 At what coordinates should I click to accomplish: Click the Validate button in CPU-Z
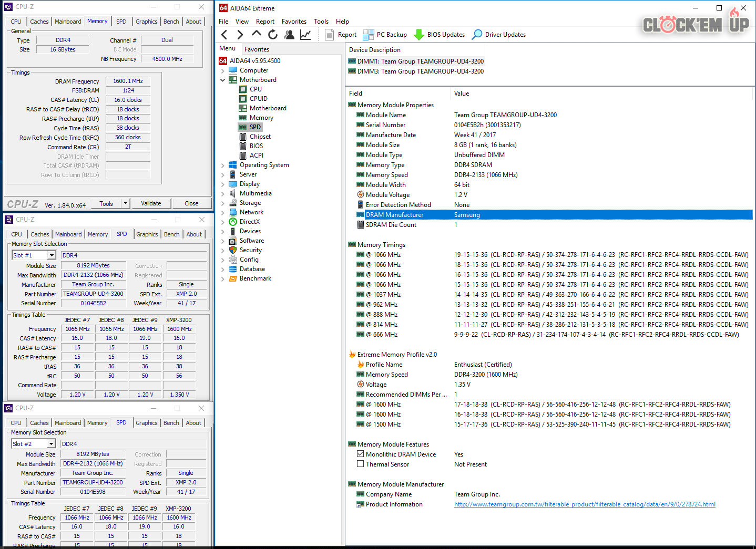[151, 203]
